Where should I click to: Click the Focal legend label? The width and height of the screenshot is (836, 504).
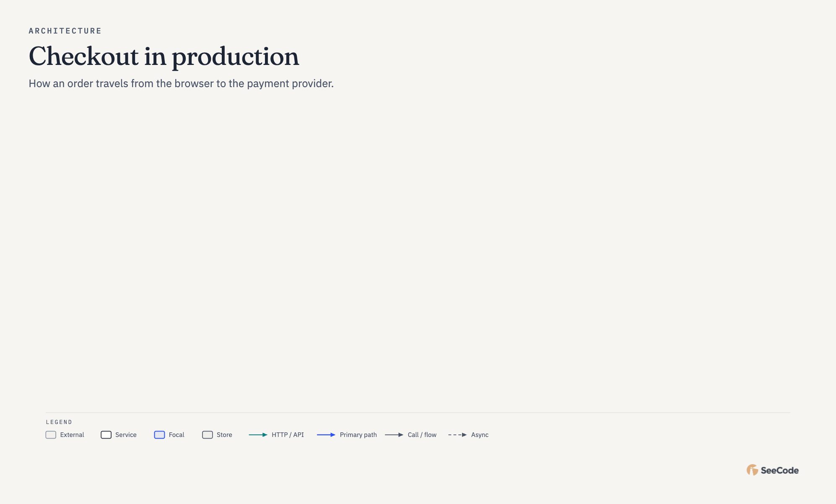tap(177, 435)
